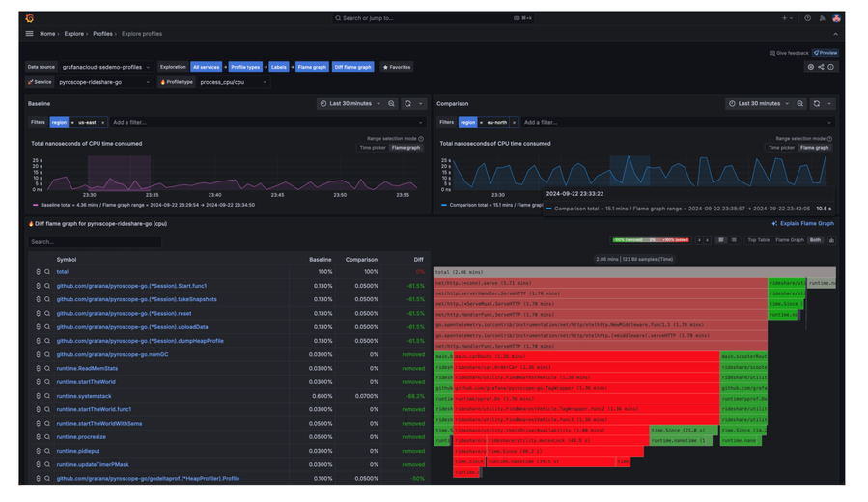868x502 pixels.
Task: Click the flame graph Search field
Action: click(95, 242)
